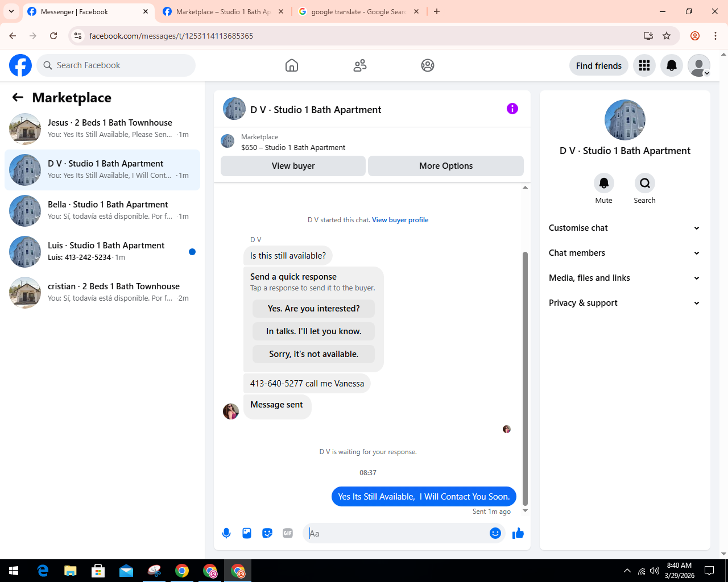The height and width of the screenshot is (582, 728).
Task: Open Chrome tab search dropdown
Action: tap(11, 11)
